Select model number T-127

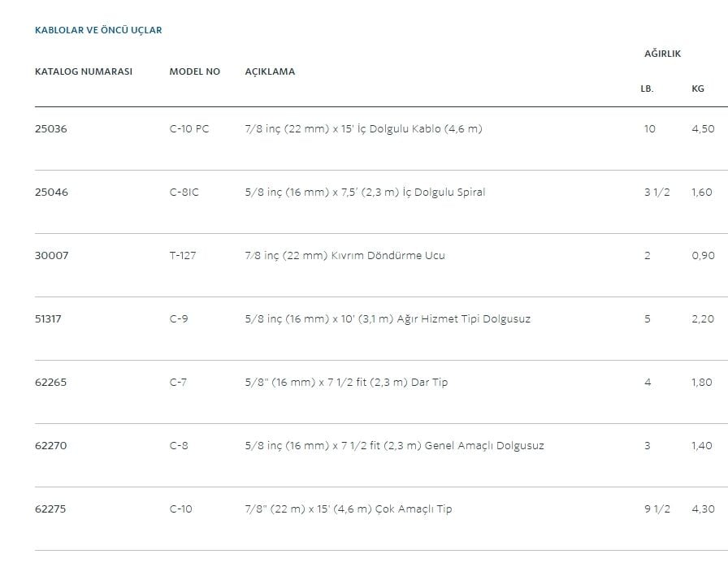tap(183, 256)
